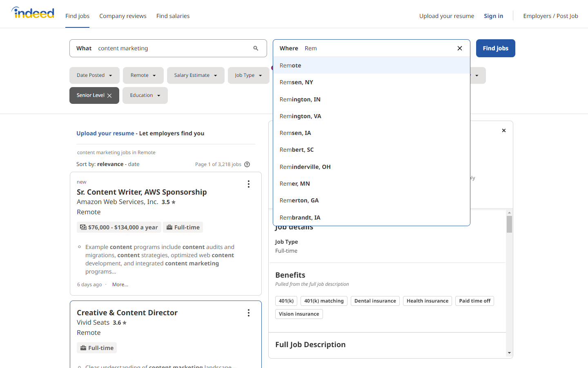The width and height of the screenshot is (588, 368).
Task: Click More... on the AWS job card
Action: coord(120,285)
